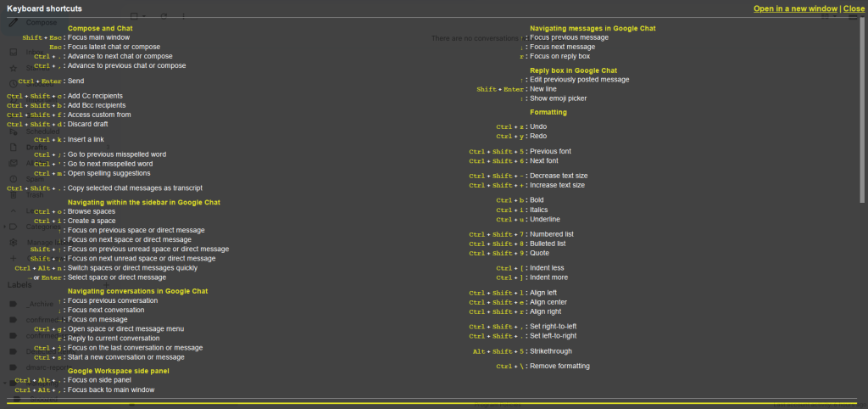Close the keyboard shortcuts overlay
Viewport: 868px width, 409px height.
[x=854, y=8]
